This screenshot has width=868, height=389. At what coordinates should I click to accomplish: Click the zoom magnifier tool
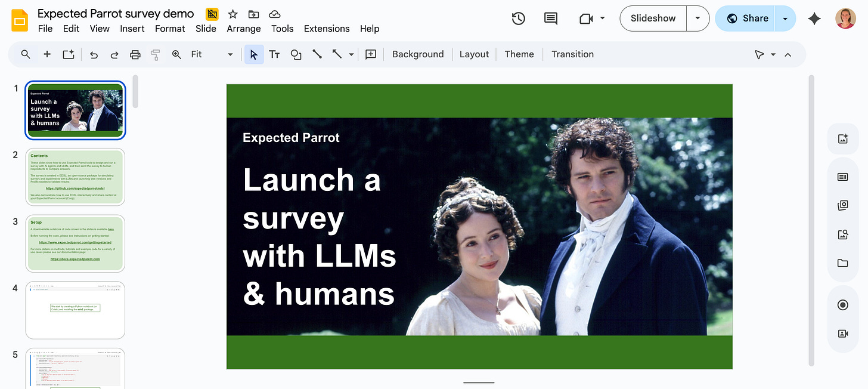[x=176, y=54]
